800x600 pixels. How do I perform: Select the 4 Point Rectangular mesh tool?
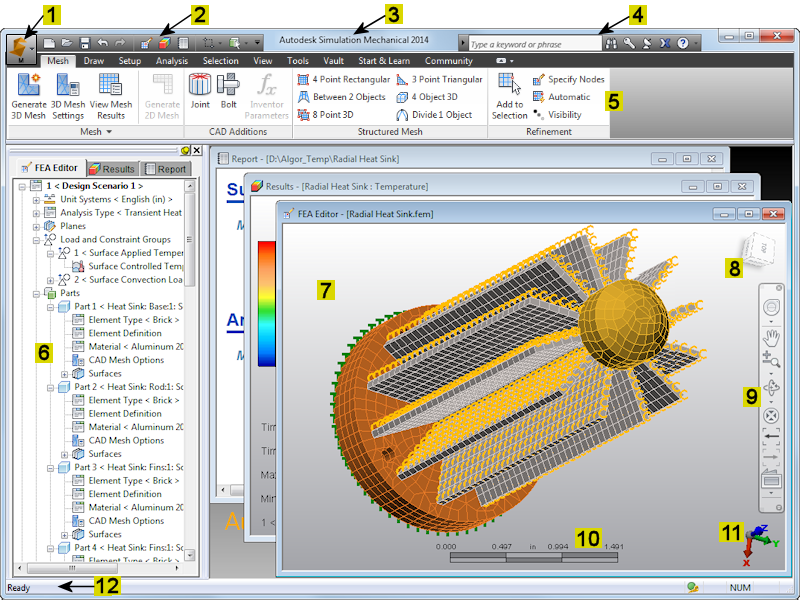(344, 80)
